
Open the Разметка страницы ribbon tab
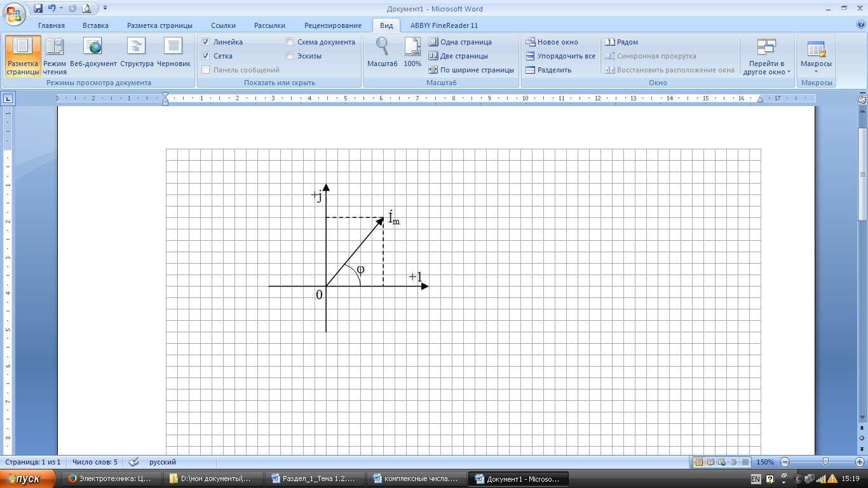point(159,25)
